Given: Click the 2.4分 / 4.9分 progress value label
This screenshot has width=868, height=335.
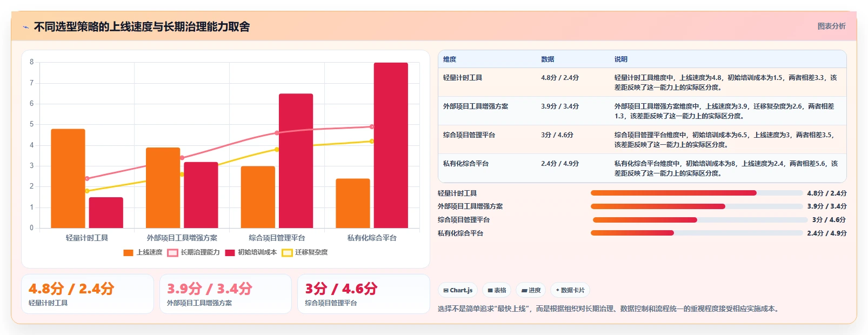Looking at the screenshot, I should point(827,233).
